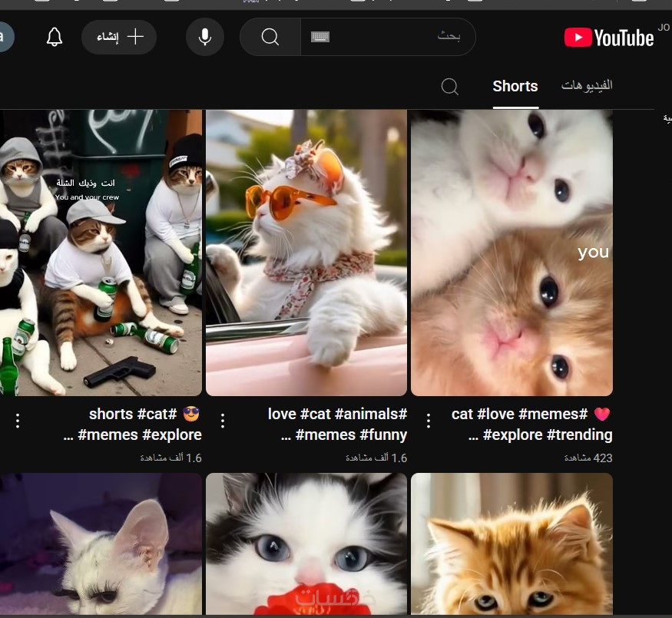
Task: Start voice search with microphone
Action: tap(205, 37)
